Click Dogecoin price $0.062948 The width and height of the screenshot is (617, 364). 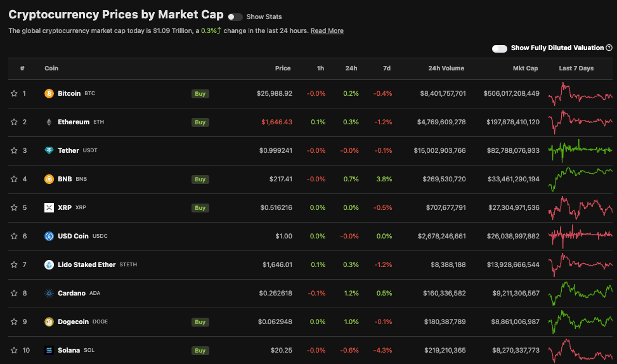pos(275,322)
